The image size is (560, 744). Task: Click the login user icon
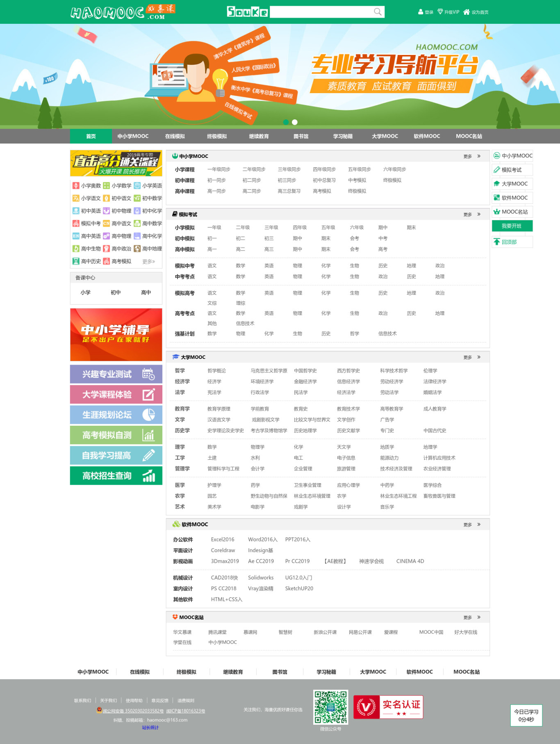(421, 12)
